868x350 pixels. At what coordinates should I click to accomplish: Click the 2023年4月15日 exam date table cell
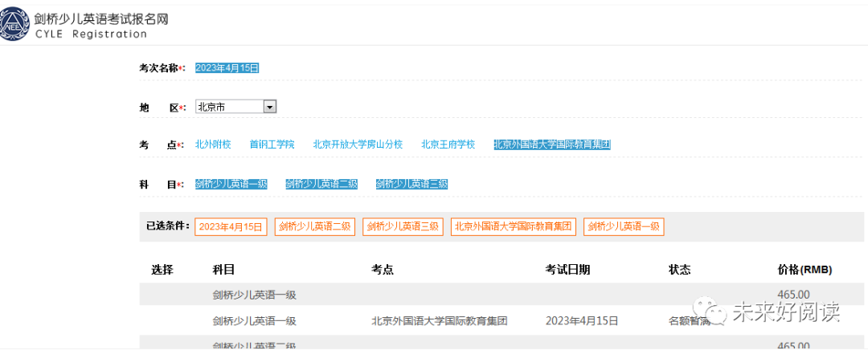pos(582,320)
